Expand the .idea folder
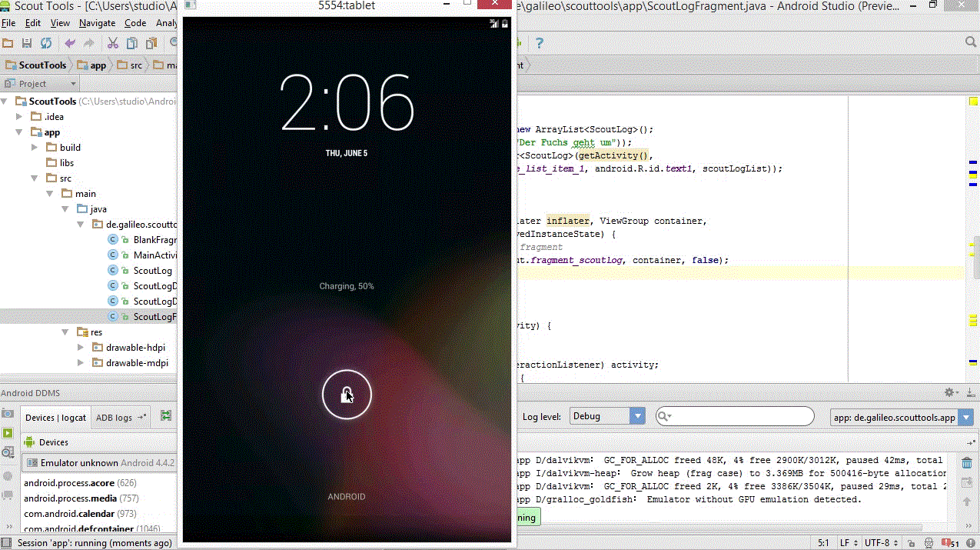 20,117
